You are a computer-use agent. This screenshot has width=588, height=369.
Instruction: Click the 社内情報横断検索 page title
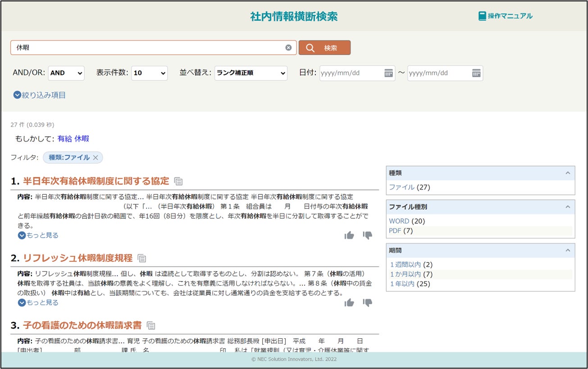[294, 17]
